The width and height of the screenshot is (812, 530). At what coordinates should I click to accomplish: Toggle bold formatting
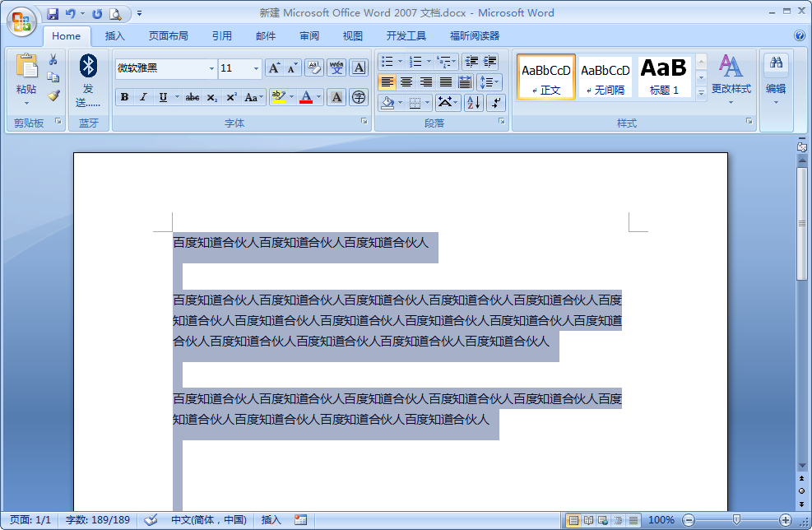pos(124,97)
